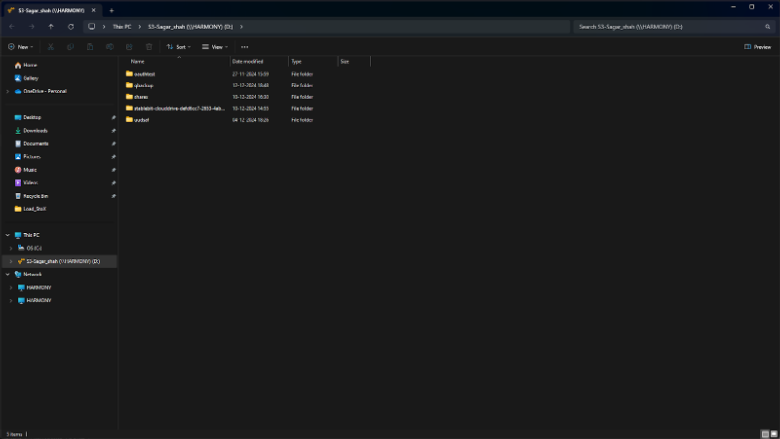The height and width of the screenshot is (439, 780).
Task: Click the Copy toolbar icon
Action: 70,47
